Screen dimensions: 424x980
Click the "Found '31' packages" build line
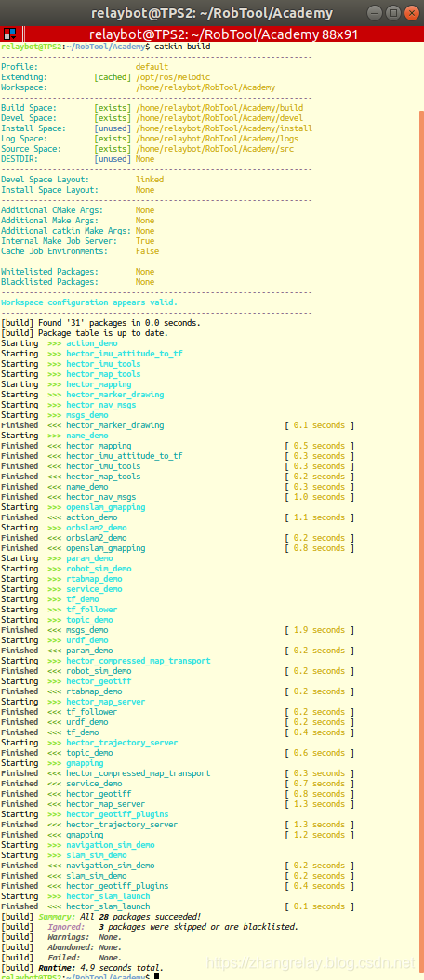100,323
